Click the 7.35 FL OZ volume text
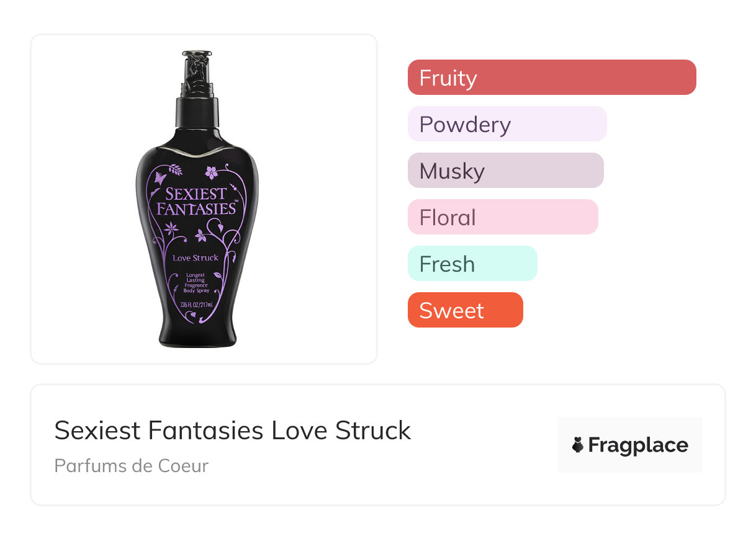The width and height of the screenshot is (756, 536). pyautogui.click(x=196, y=305)
